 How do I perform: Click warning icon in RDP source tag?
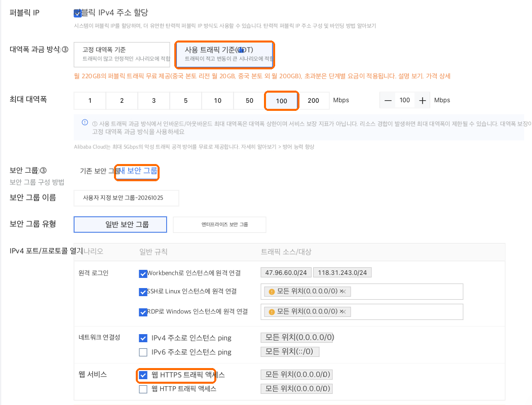tap(272, 312)
